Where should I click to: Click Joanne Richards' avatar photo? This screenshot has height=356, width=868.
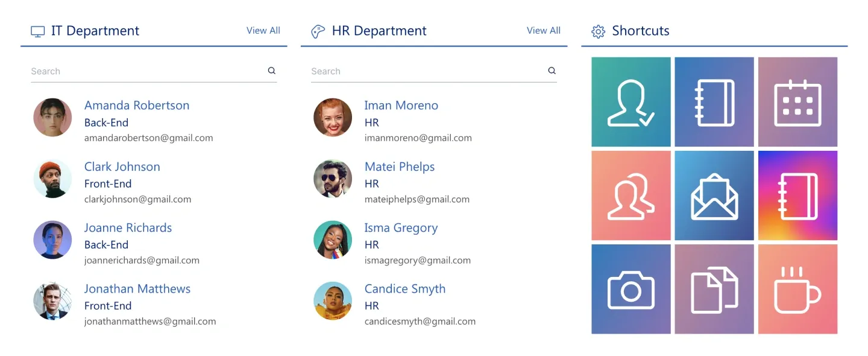pyautogui.click(x=52, y=240)
